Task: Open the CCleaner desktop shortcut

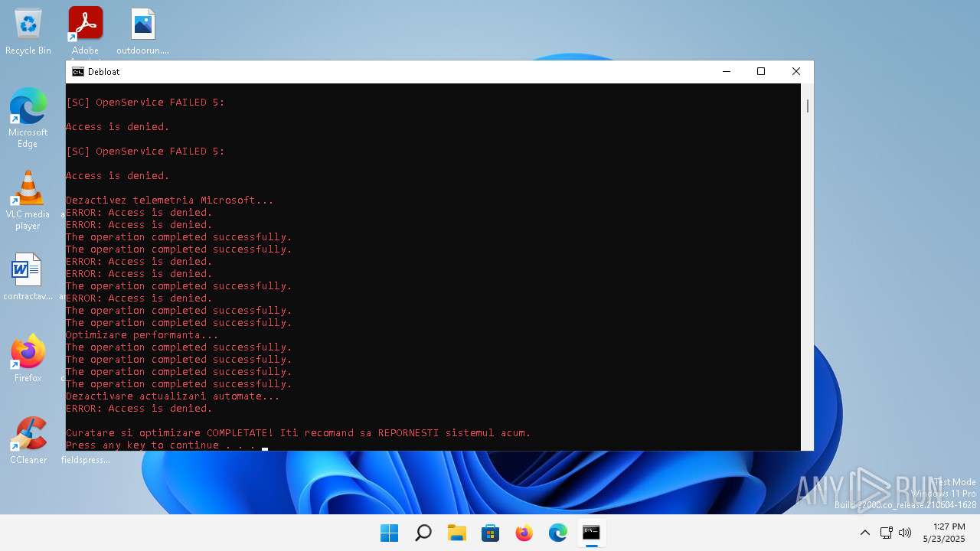Action: [28, 441]
